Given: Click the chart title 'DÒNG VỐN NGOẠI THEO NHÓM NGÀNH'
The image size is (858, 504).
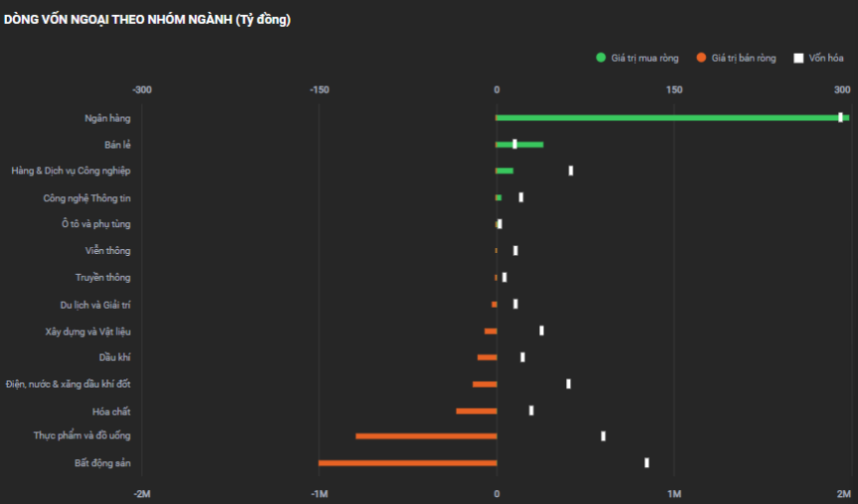Looking at the screenshot, I should [147, 20].
